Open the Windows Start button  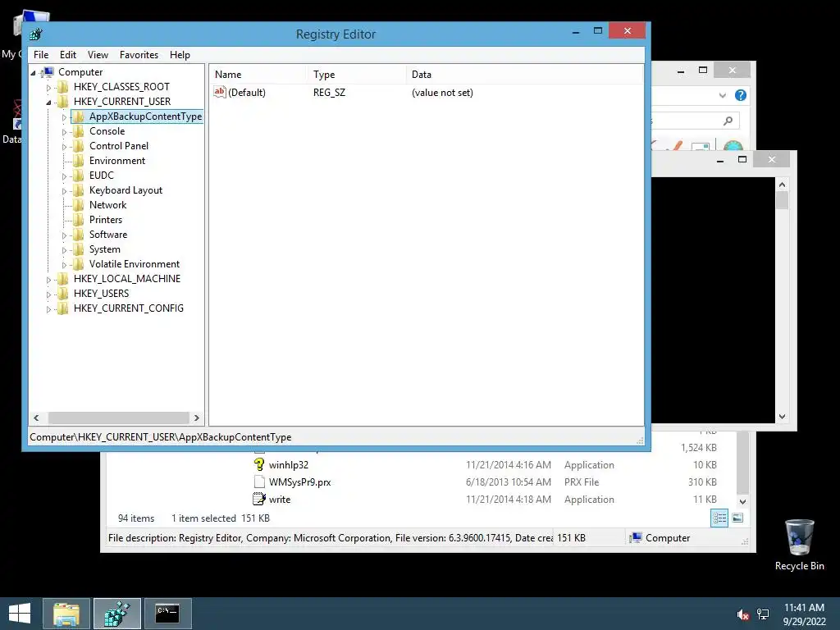20,614
